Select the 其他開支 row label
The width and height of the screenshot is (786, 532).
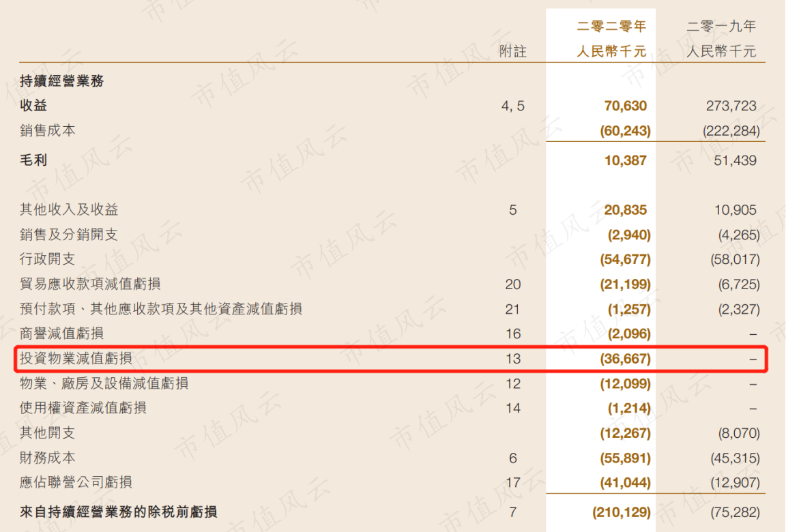[48, 432]
